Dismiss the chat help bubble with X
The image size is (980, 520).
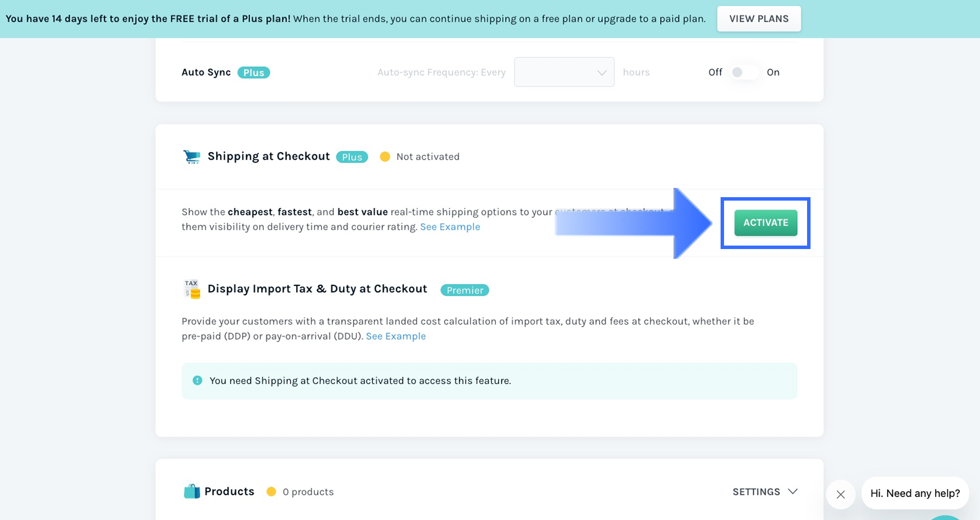[x=840, y=494]
